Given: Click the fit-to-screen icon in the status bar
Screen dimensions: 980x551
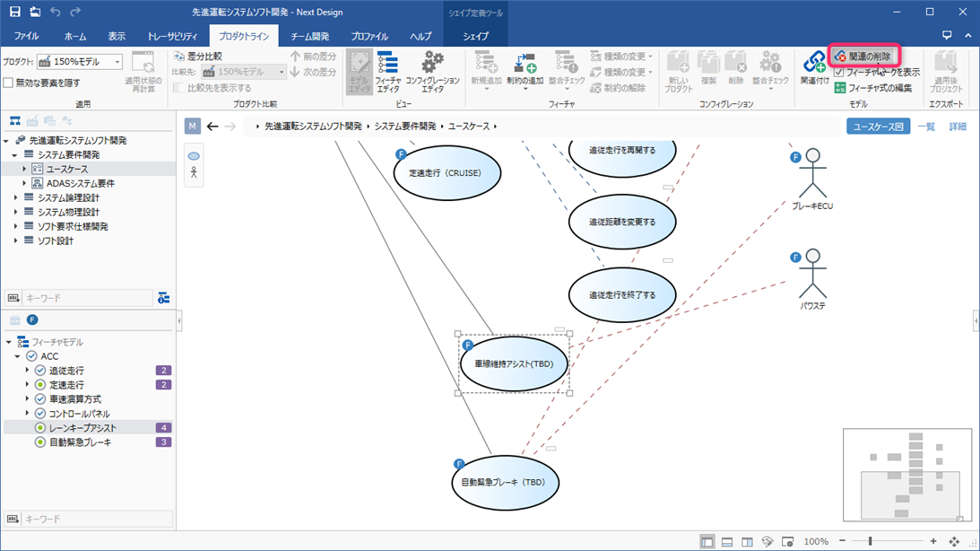Looking at the screenshot, I should [x=954, y=542].
